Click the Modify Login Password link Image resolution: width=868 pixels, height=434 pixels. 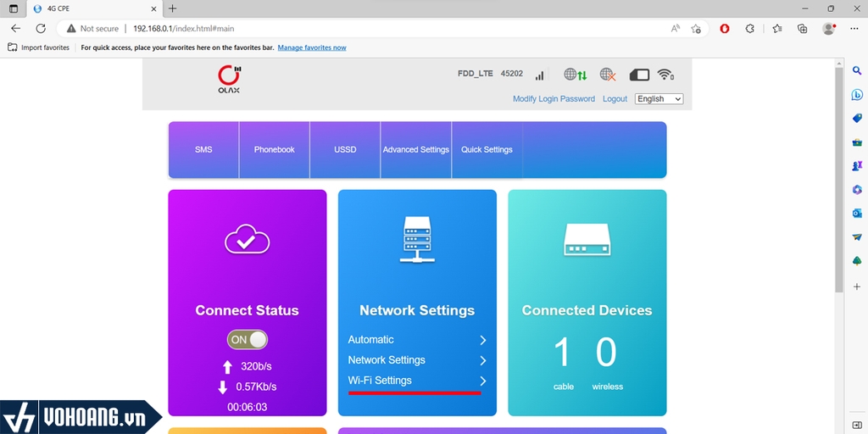tap(554, 99)
